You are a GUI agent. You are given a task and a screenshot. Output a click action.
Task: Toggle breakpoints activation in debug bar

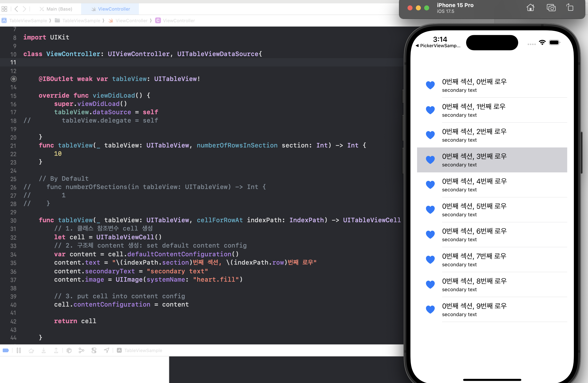click(6, 350)
